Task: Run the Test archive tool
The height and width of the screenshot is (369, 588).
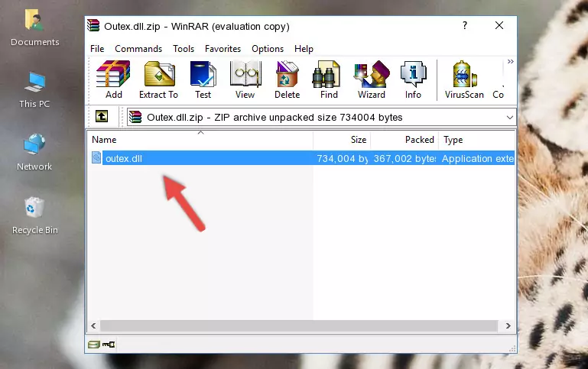Action: coord(203,79)
